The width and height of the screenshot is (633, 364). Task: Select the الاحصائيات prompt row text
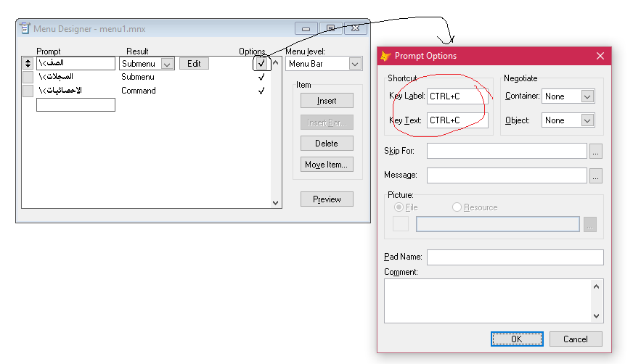(x=60, y=91)
